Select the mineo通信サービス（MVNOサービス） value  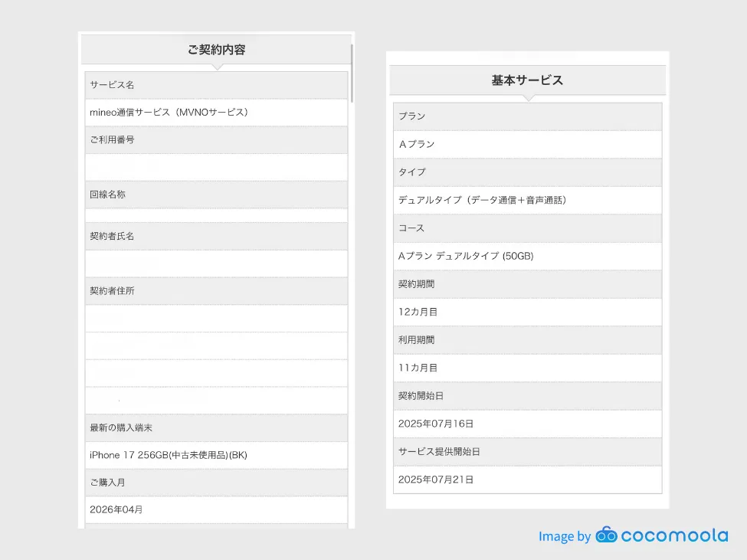[169, 113]
